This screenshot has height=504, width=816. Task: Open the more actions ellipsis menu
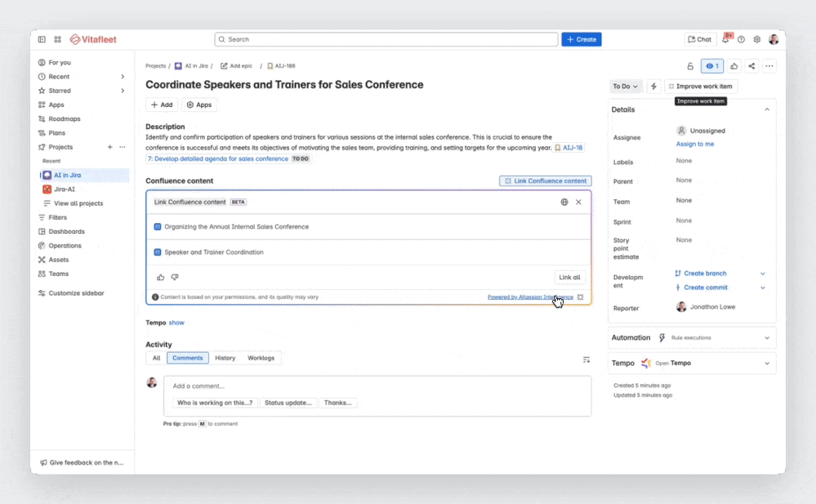coord(769,66)
